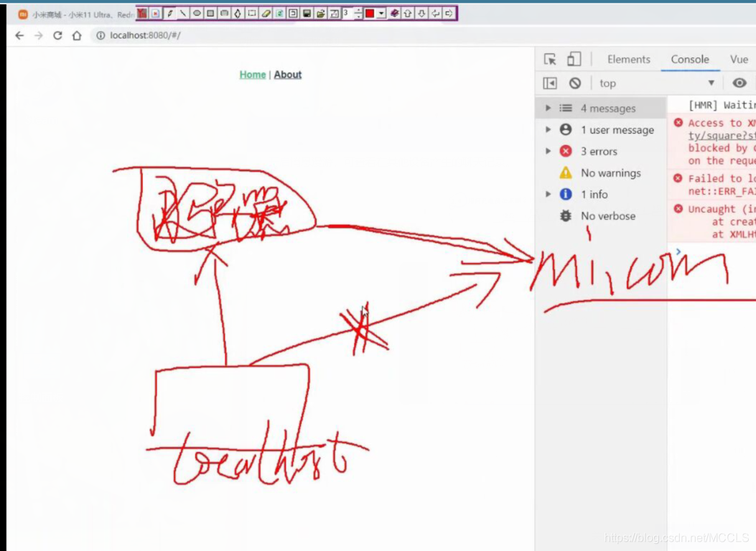Switch to the Vue tab in DevTools

[739, 60]
